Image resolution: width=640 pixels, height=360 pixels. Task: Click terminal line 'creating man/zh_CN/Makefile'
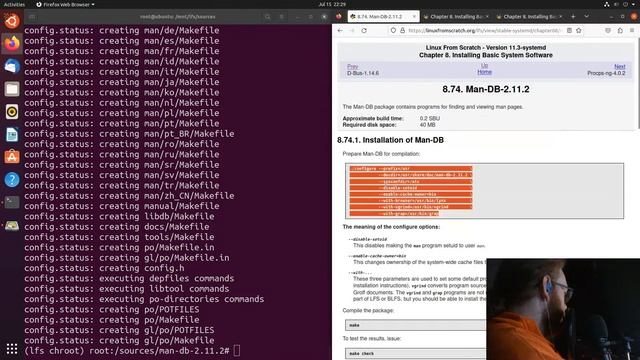point(129,196)
